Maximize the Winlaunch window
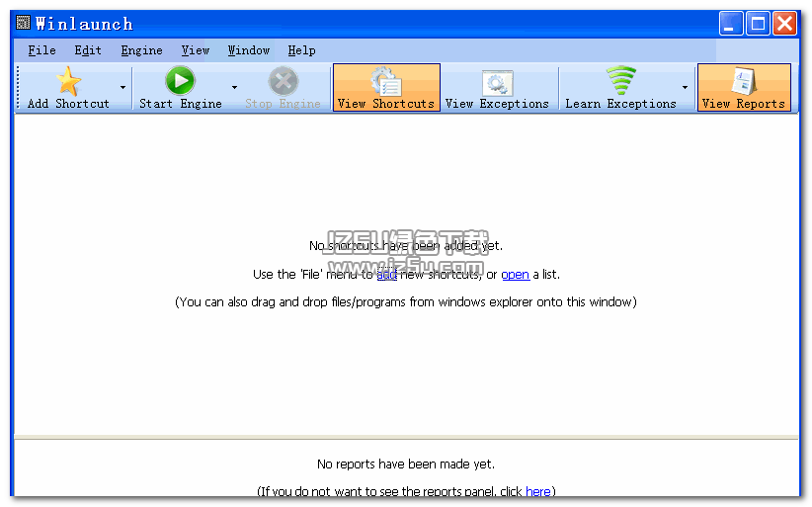Image resolution: width=812 pixels, height=507 pixels. [x=758, y=24]
